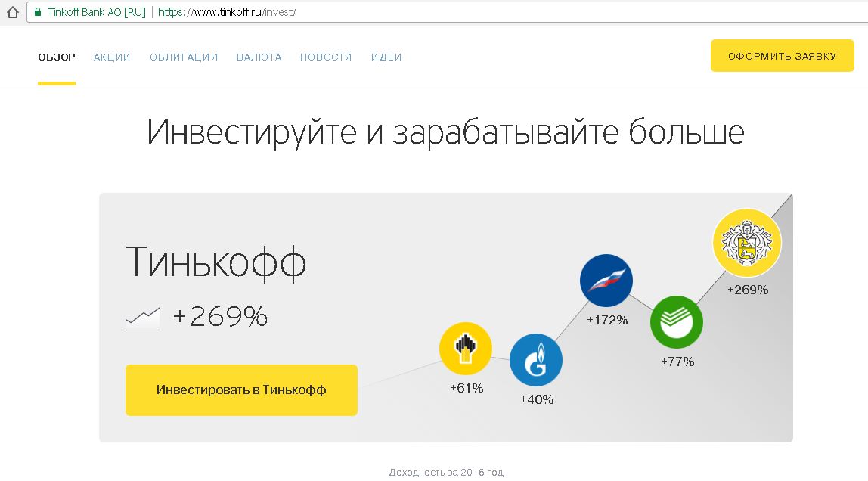Show the НОВОСТИ tab
Image resolution: width=868 pixels, height=481 pixels.
(x=326, y=57)
